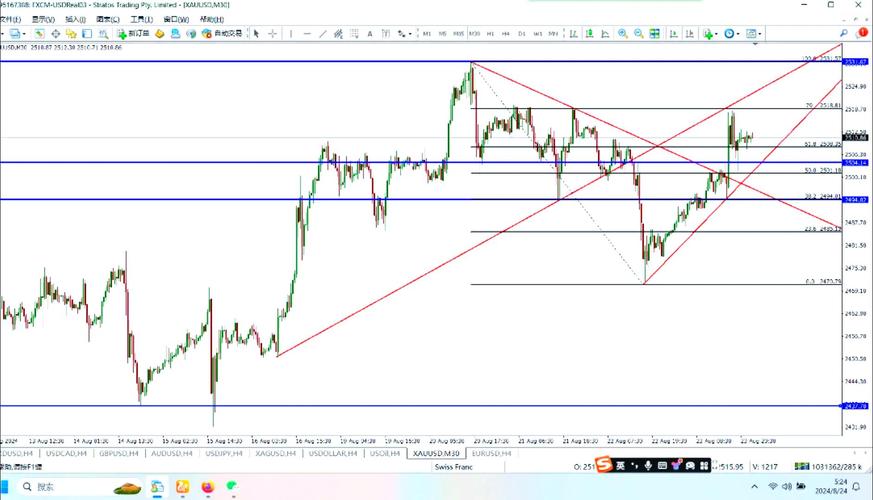Image resolution: width=873 pixels, height=500 pixels.
Task: Zoom out of the chart with the magnifier minus icon
Action: pos(638,33)
